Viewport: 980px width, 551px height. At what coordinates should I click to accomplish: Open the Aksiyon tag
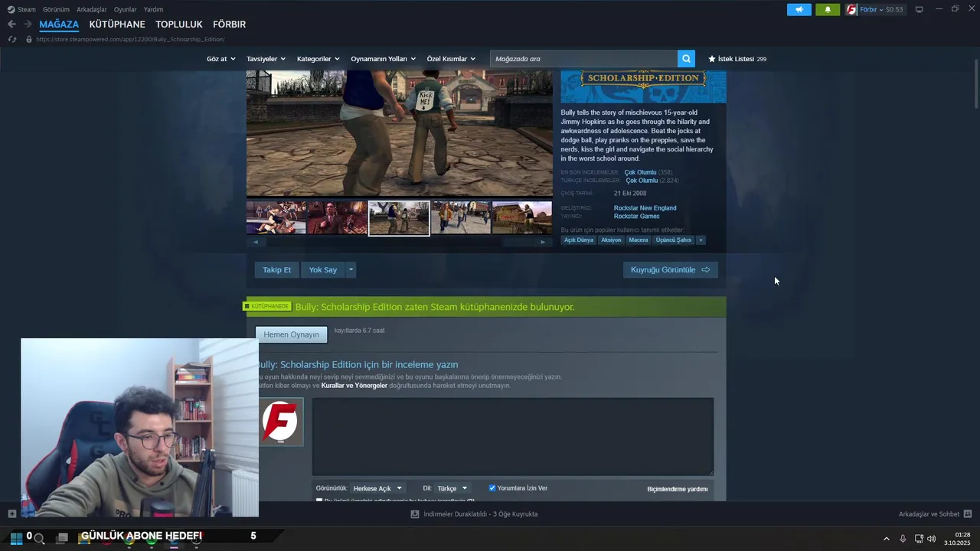611,240
